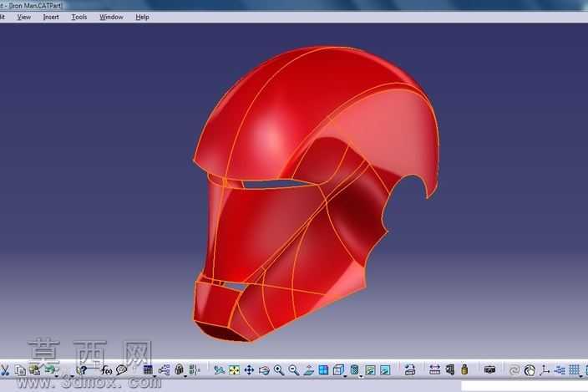Click the grey spiral icon
This screenshot has height=392, width=588.
[514, 370]
